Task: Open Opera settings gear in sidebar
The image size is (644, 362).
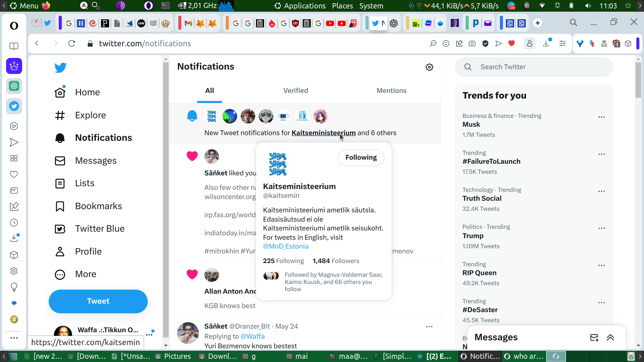Action: click(14, 271)
